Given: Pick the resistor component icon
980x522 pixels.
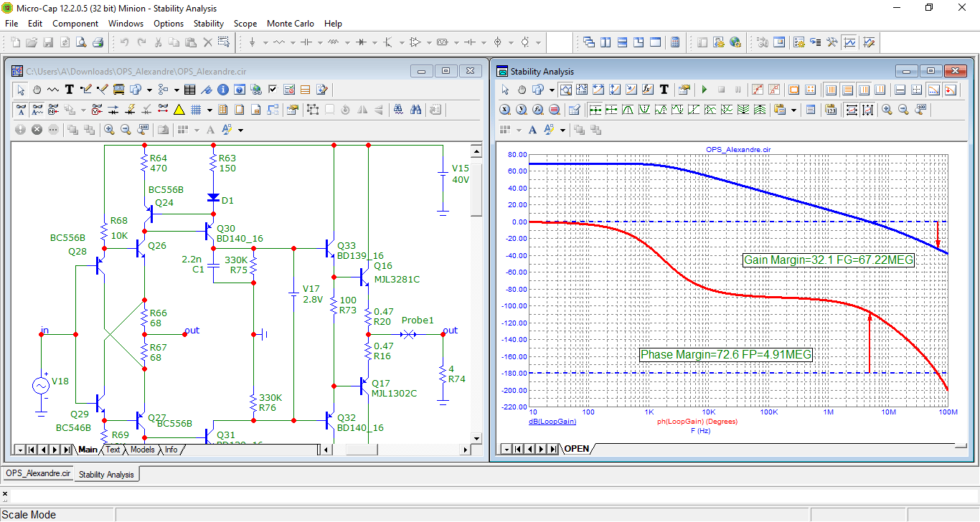Looking at the screenshot, I should tap(279, 42).
